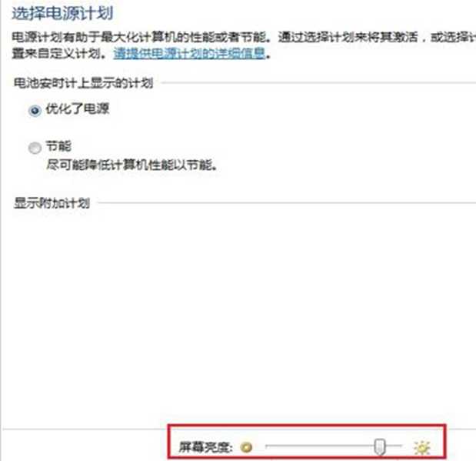
Task: Click the 选择电源计划 page heading
Action: point(62,13)
